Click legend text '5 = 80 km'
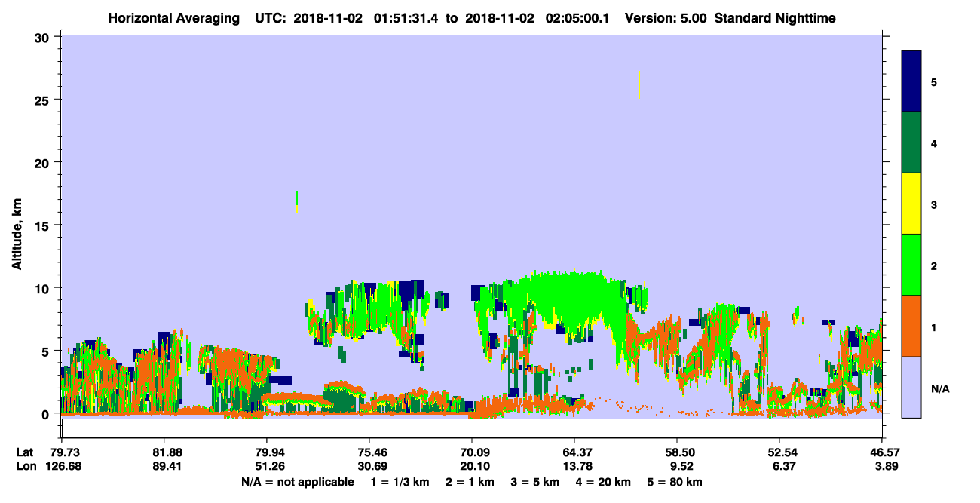Screen dimensions: 980x503 point(675,481)
